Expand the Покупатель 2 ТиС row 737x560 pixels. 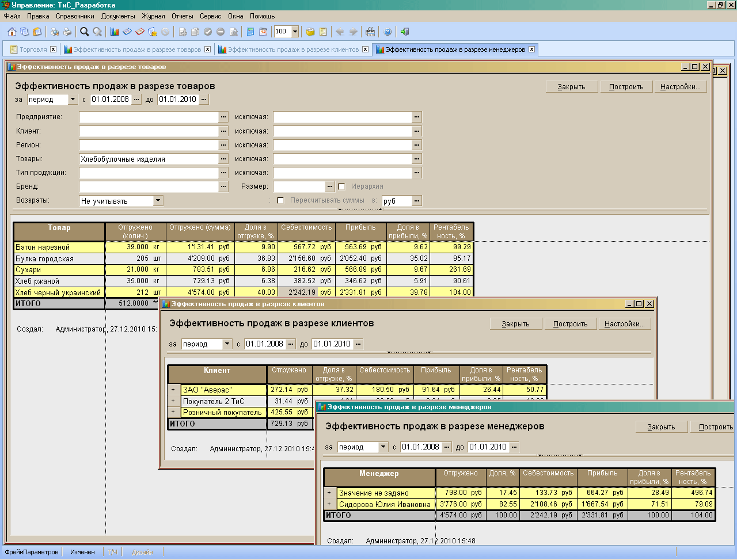pos(173,401)
